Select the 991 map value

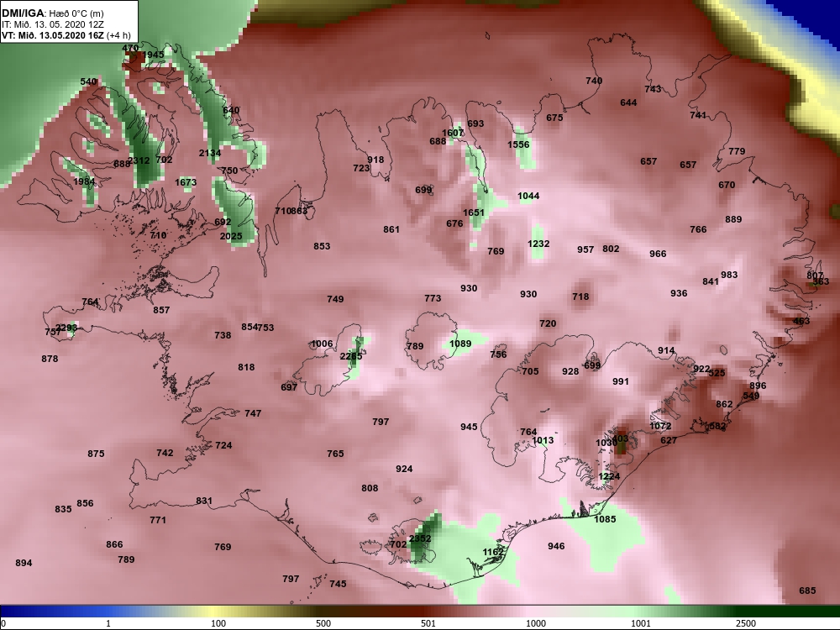tap(621, 382)
